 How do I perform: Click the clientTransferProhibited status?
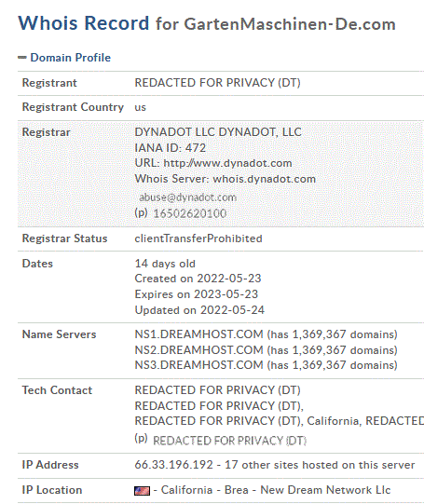pos(198,238)
